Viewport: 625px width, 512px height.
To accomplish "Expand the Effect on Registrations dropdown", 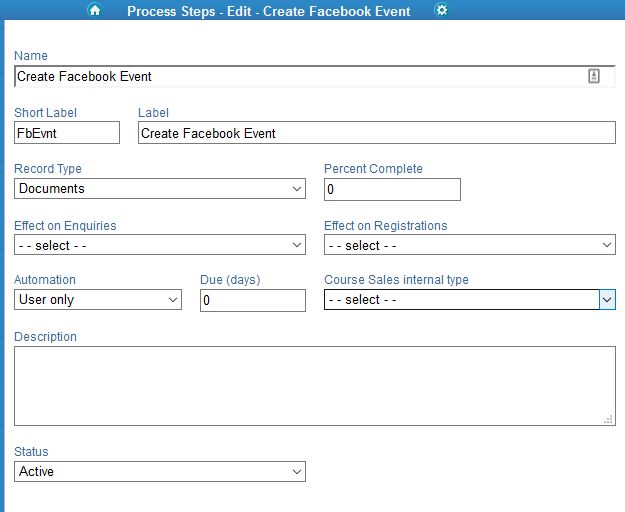I will click(470, 245).
